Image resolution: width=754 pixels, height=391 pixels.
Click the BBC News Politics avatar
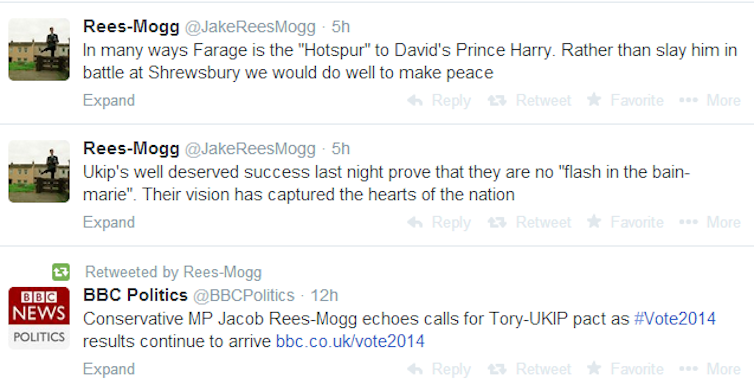(x=39, y=318)
